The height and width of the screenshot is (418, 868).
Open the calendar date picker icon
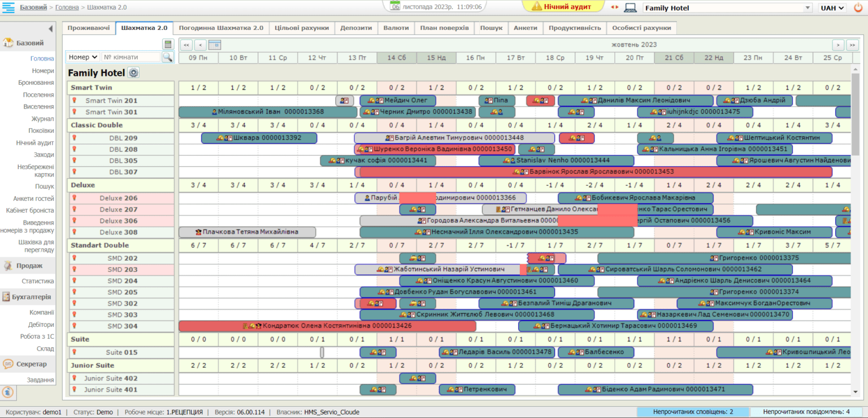click(x=215, y=45)
